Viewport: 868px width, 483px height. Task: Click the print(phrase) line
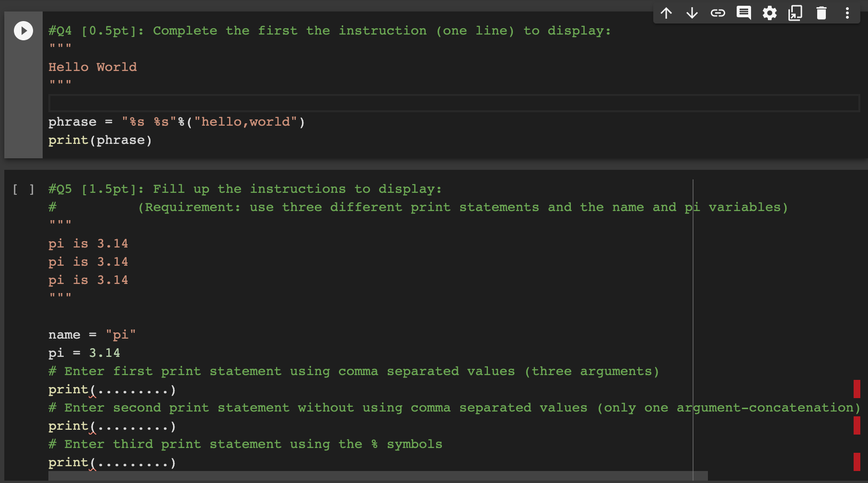pos(100,140)
